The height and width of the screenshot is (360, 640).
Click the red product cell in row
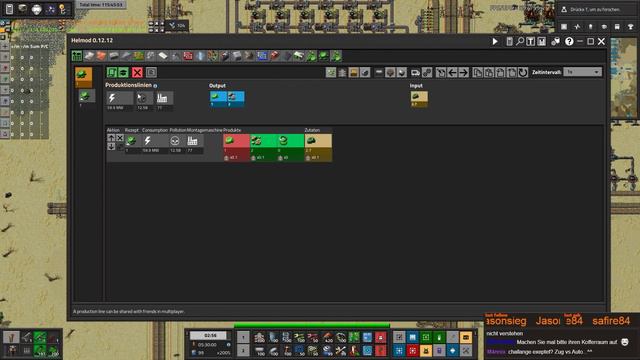coord(236,147)
